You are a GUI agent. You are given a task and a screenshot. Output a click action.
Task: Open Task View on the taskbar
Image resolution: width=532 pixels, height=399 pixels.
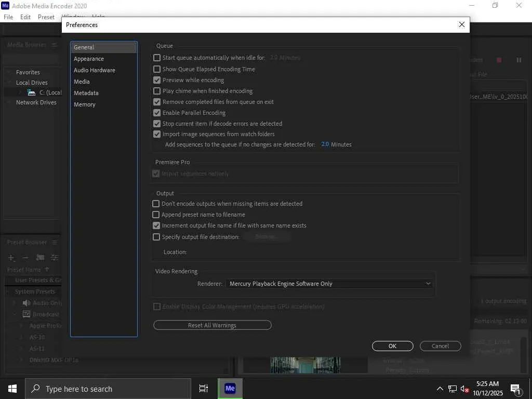point(204,389)
